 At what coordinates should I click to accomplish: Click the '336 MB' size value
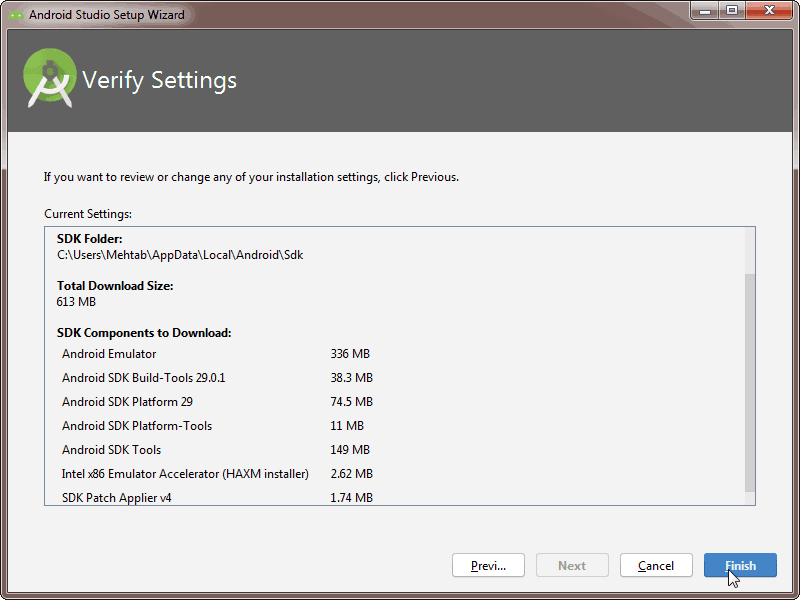point(350,354)
